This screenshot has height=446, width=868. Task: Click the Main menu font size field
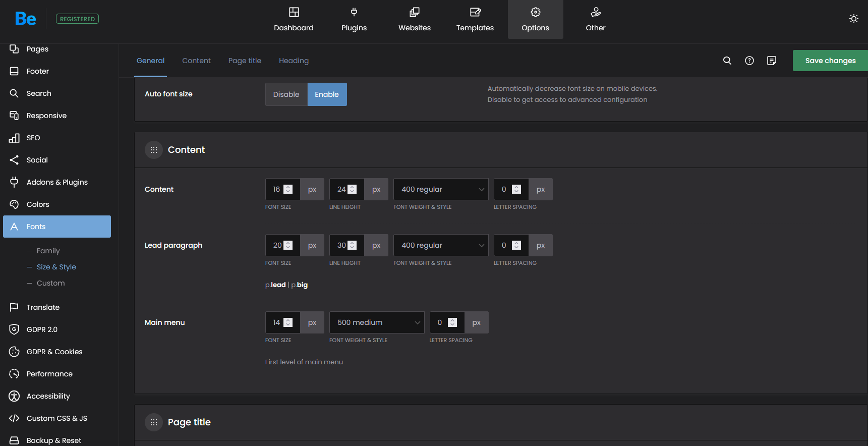[x=276, y=322]
